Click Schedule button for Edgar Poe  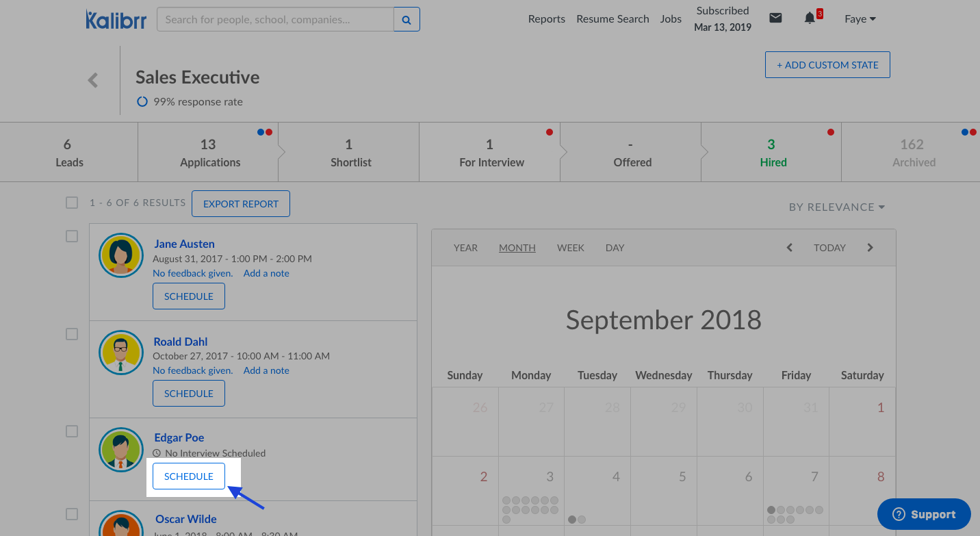pos(189,476)
